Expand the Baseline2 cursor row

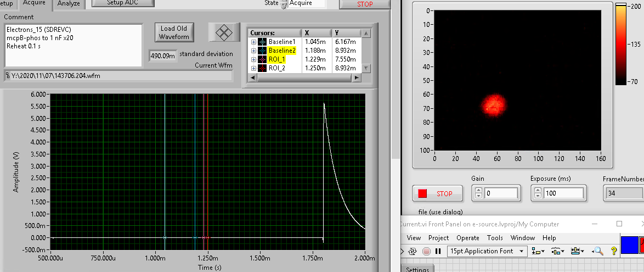(253, 51)
